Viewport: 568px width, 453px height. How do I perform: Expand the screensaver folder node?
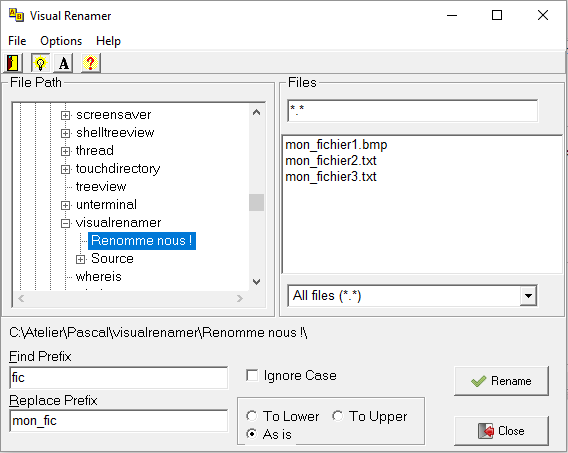tap(65, 115)
